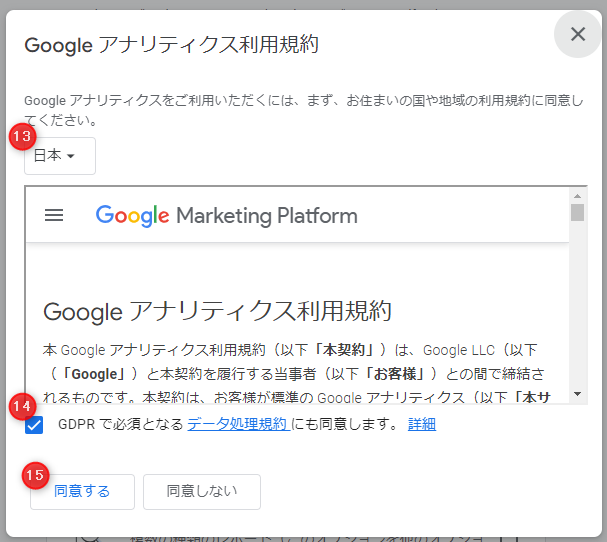This screenshot has width=607, height=542.
Task: Toggle the GDPR データ処理規約 agreement checkbox
Action: 34,425
